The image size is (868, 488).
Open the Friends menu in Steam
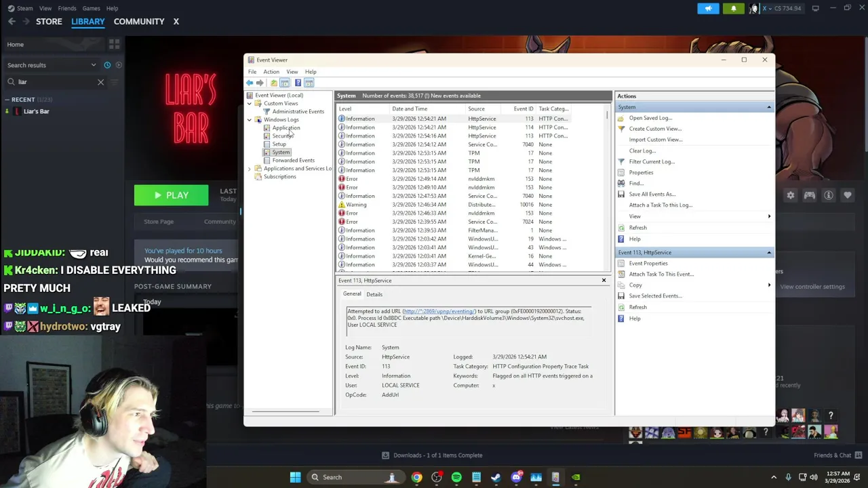(x=67, y=8)
